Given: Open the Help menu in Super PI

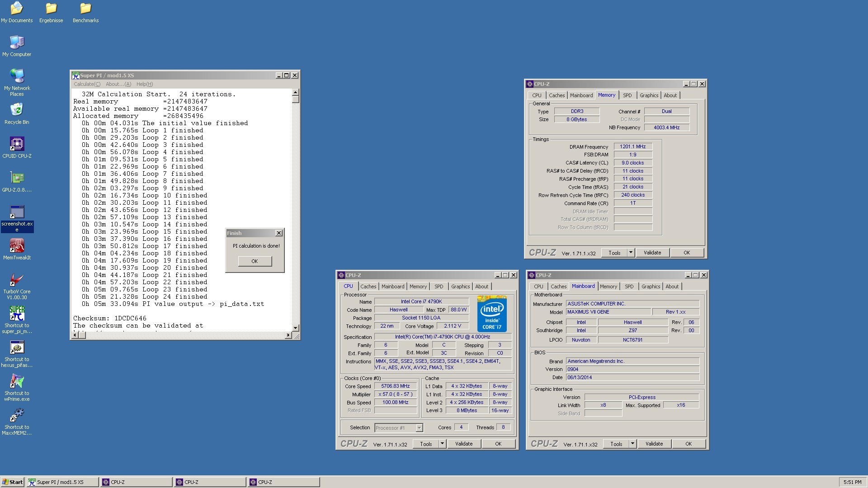Looking at the screenshot, I should [x=145, y=84].
